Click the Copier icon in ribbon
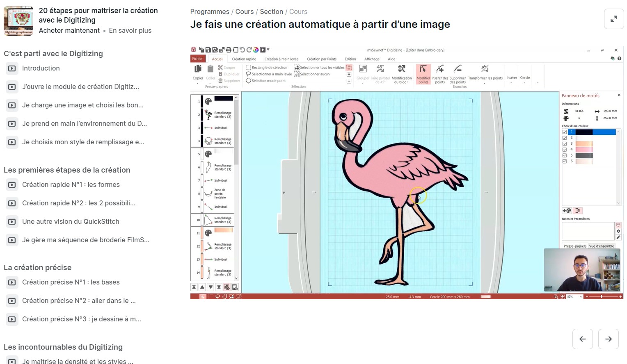Image resolution: width=627 pixels, height=364 pixels. (x=198, y=69)
